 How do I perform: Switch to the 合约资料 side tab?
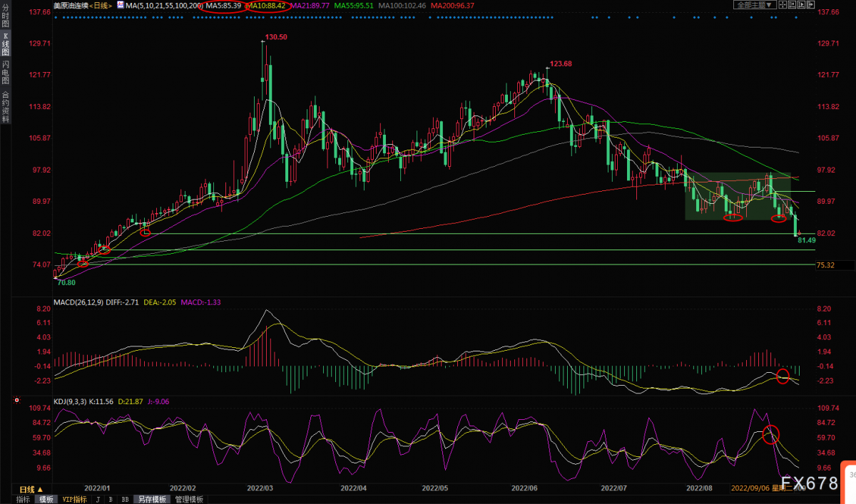tap(6, 107)
